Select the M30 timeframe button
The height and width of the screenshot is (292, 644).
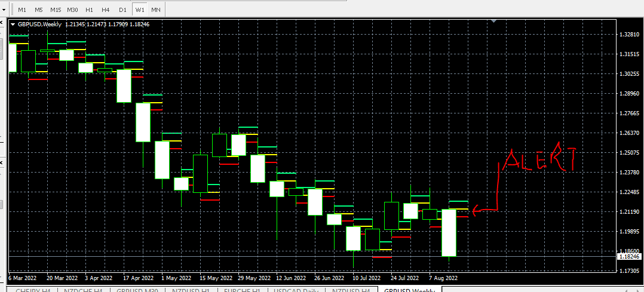tap(73, 10)
